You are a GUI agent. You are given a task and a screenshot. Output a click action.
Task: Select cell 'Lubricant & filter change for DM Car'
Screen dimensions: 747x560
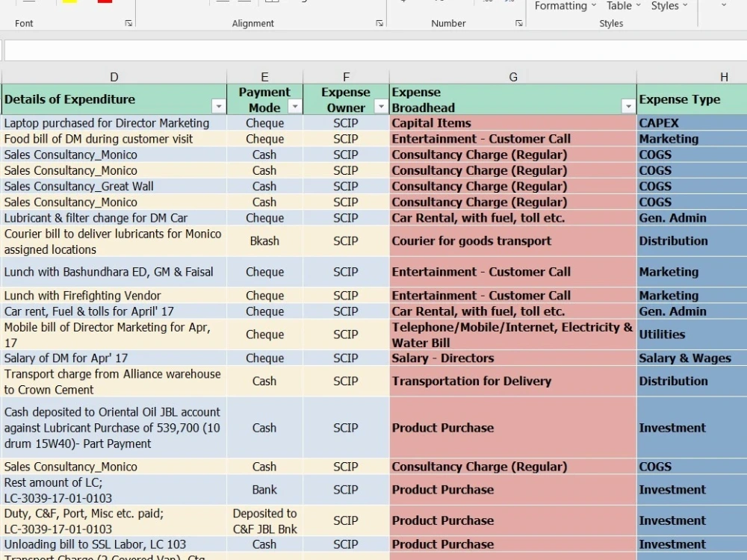114,217
